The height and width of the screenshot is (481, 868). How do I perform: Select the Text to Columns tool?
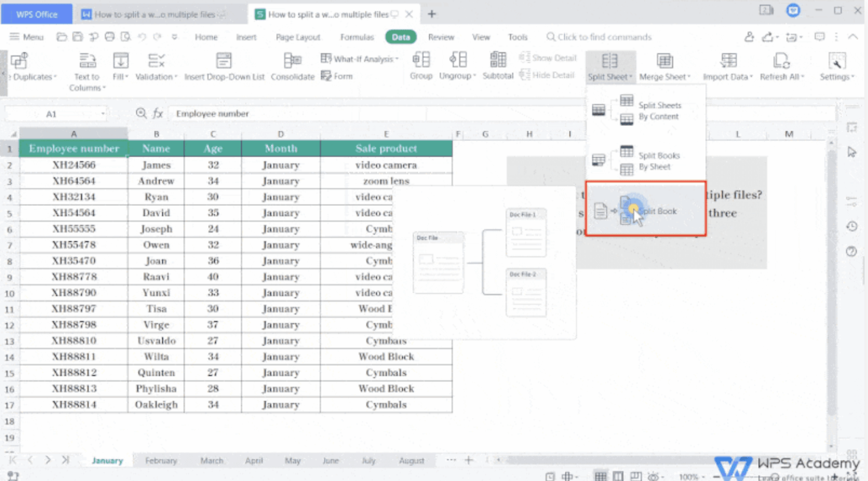coord(86,68)
